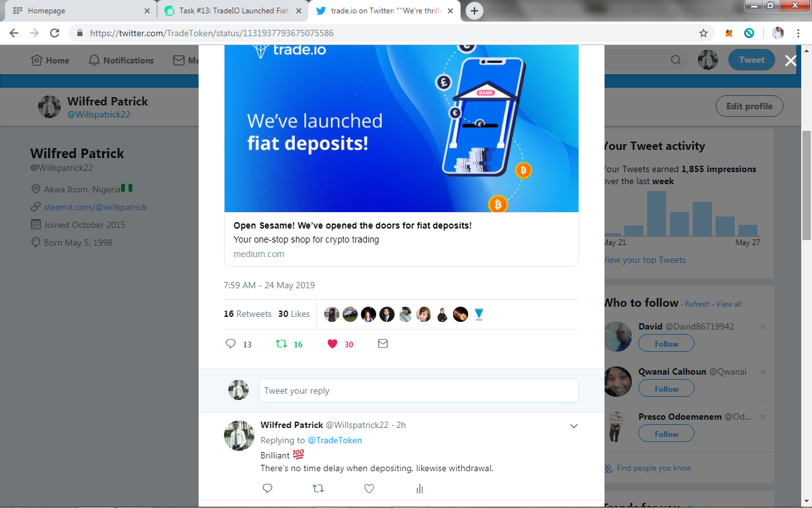This screenshot has height=508, width=812.
Task: Click the page vertical scrollbar thumb
Action: point(806,184)
